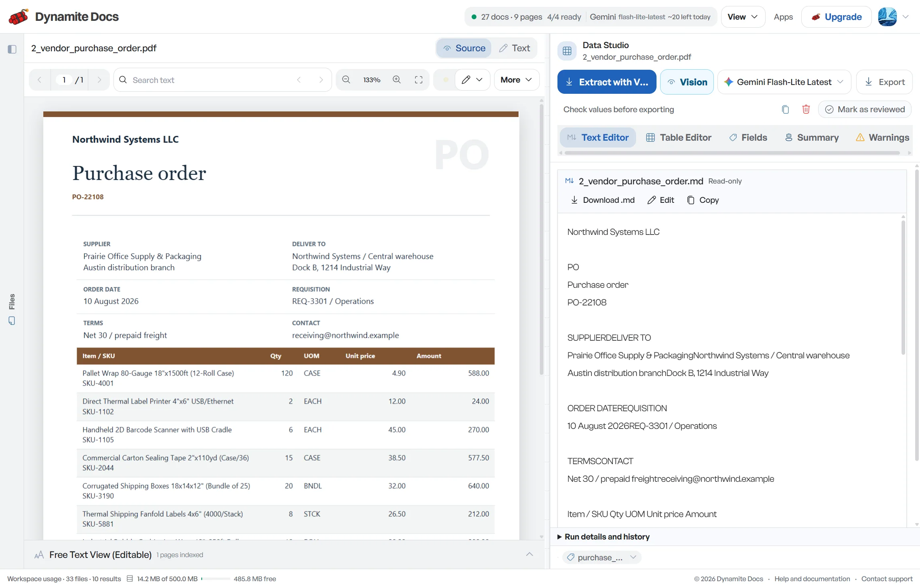Delete extraction with trash icon
Screen dimensions: 920x588
806,109
